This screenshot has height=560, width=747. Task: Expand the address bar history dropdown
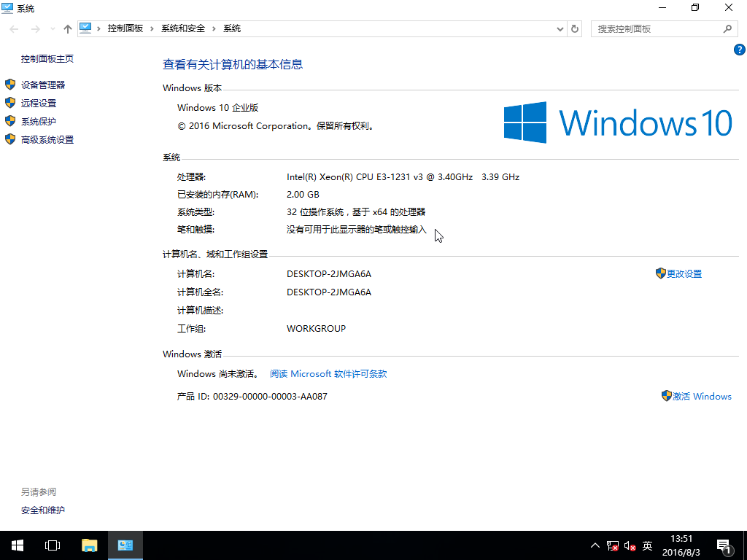pyautogui.click(x=560, y=29)
